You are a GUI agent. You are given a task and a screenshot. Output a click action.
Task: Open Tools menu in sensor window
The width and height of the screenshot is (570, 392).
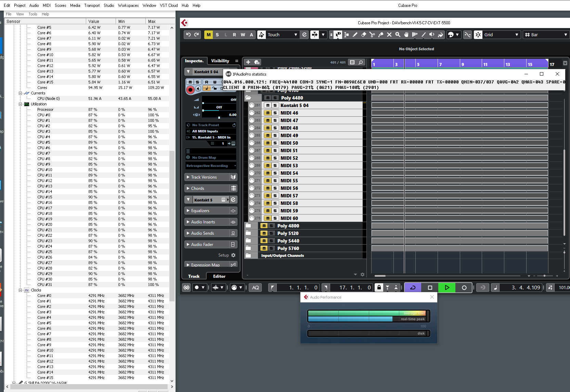tap(33, 14)
